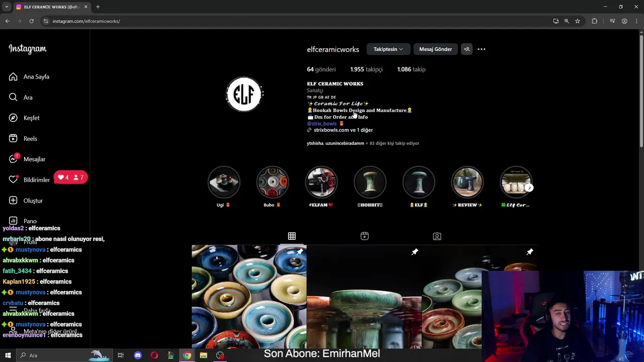Open the REVIEW story highlight

[x=467, y=182]
